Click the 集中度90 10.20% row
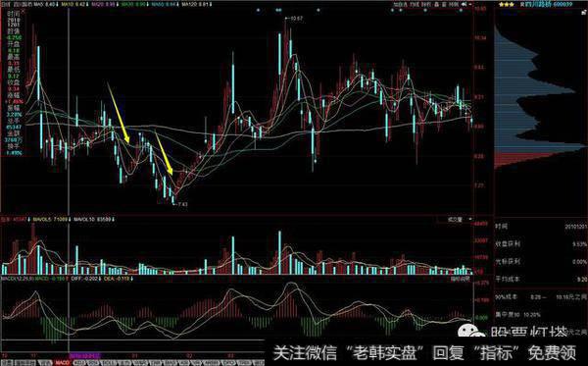Image resolution: width=588 pixels, height=366 pixels. [517, 315]
